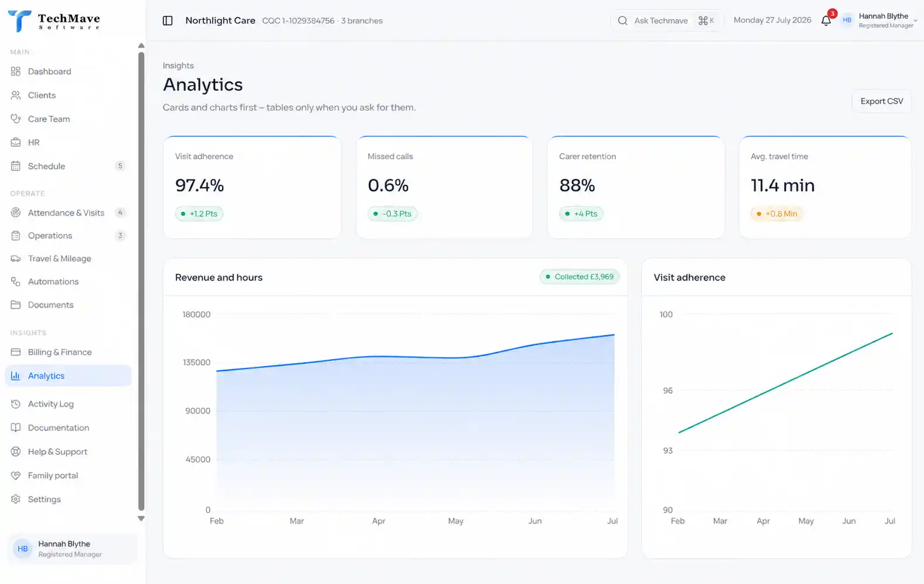924x584 pixels.
Task: Open the Ask Techmave search box
Action: click(666, 21)
